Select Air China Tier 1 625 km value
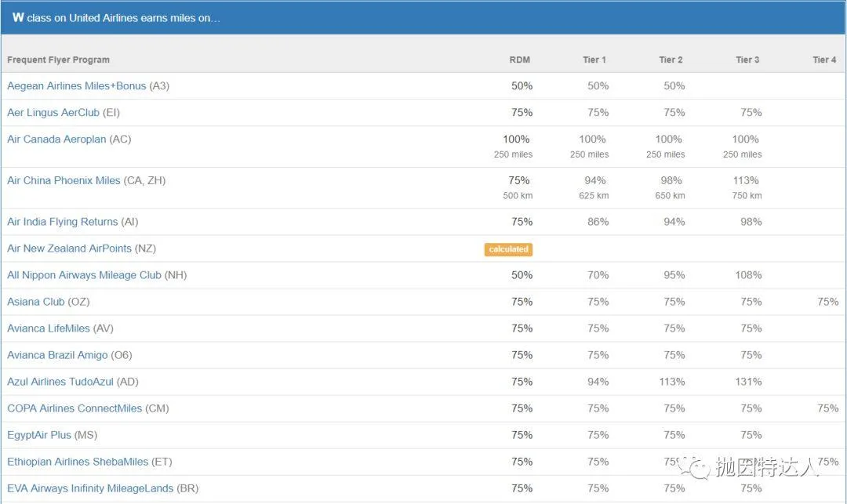Viewport: 847px width, 504px height. (x=594, y=195)
